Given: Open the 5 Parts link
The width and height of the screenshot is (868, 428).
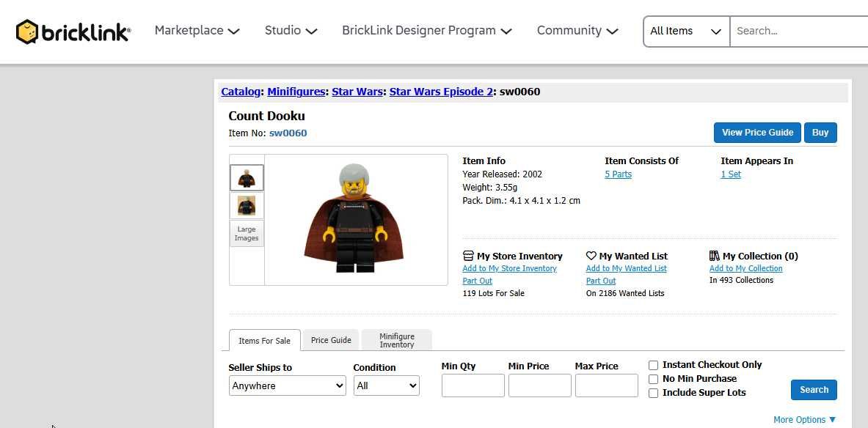Looking at the screenshot, I should 618,174.
